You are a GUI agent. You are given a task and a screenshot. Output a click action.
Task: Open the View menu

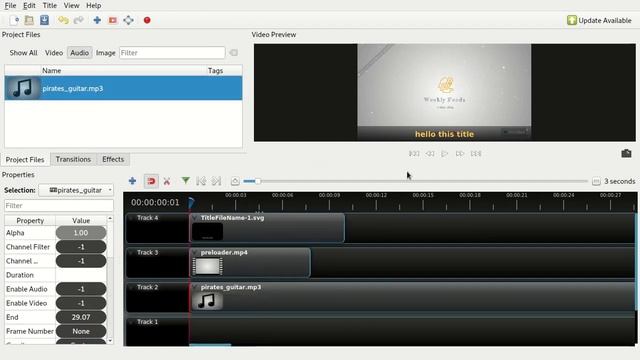(x=71, y=5)
